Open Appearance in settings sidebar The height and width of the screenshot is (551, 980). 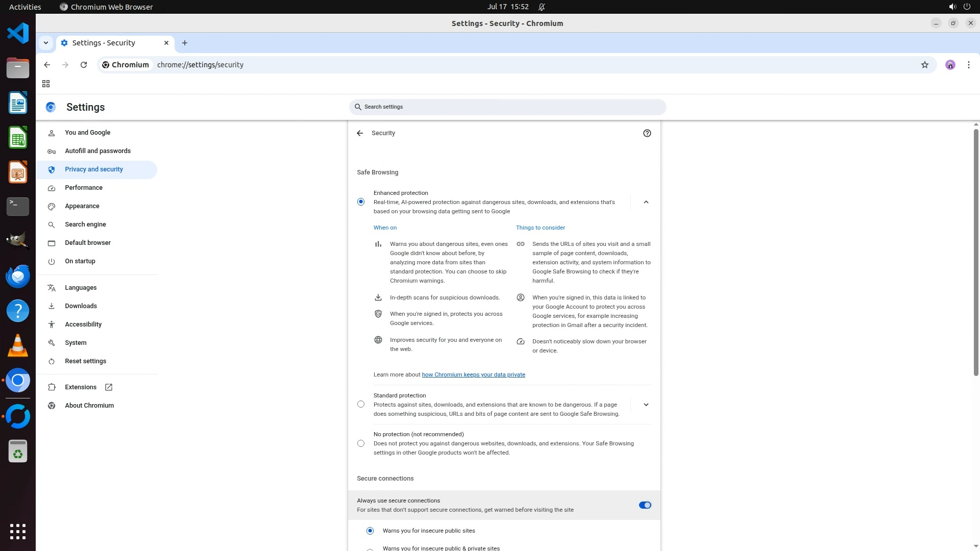[x=82, y=206]
